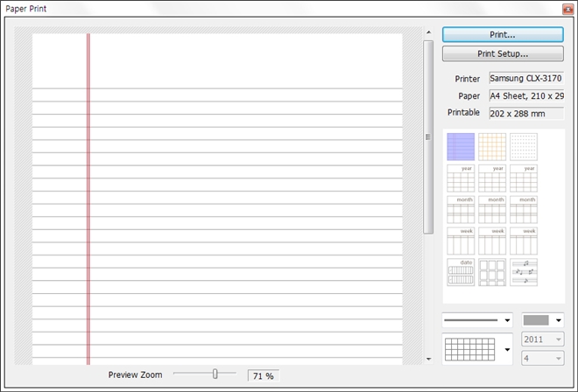
Task: Click the Printer name field
Action: click(525, 79)
